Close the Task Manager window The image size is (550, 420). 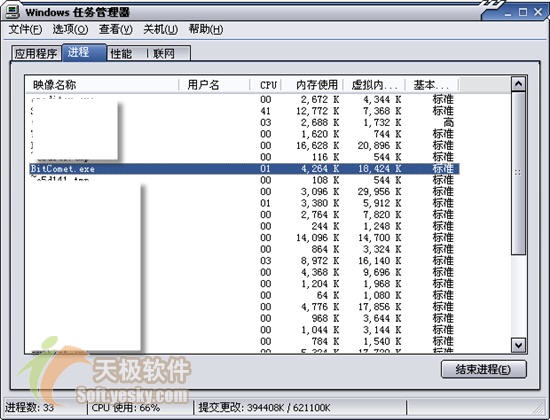tap(538, 12)
